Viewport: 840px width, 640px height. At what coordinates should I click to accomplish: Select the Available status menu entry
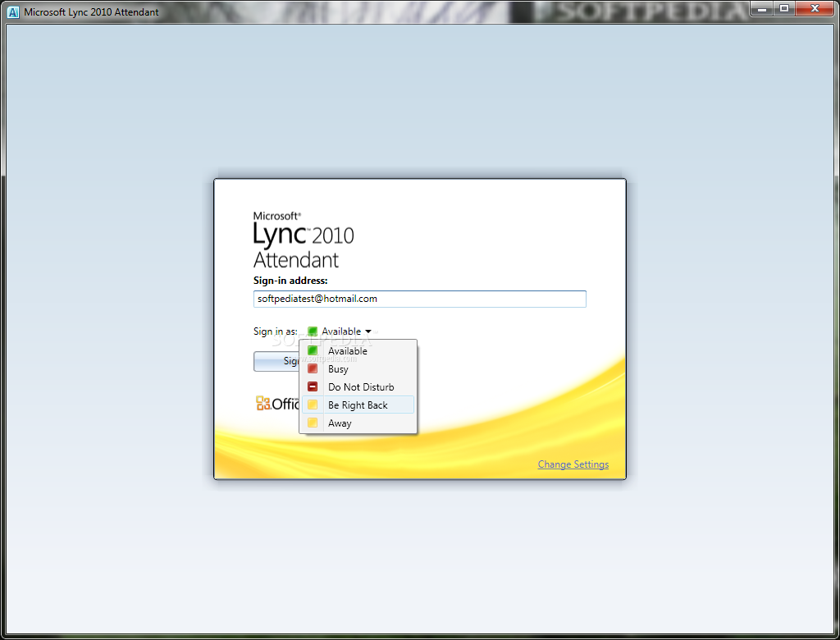[358, 351]
